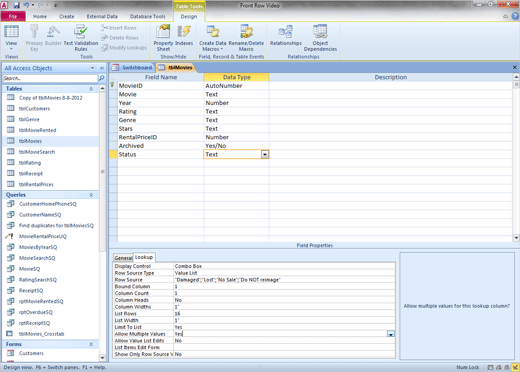The width and height of the screenshot is (520, 372).
Task: Click the Limit To List property value
Action: (x=284, y=327)
